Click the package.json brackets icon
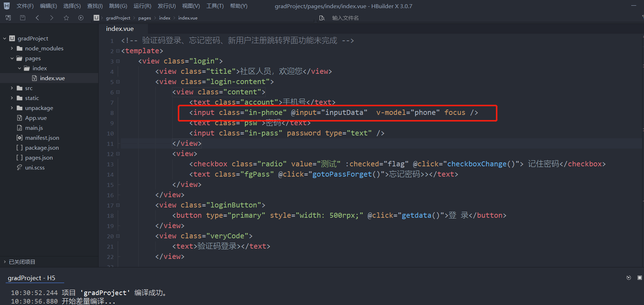This screenshot has height=305, width=644. click(x=20, y=148)
